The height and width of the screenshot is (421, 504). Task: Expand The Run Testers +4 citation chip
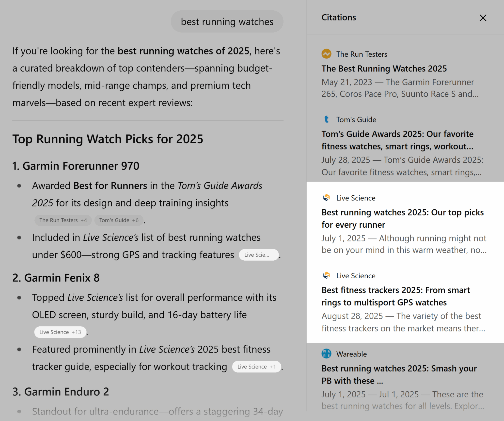63,220
